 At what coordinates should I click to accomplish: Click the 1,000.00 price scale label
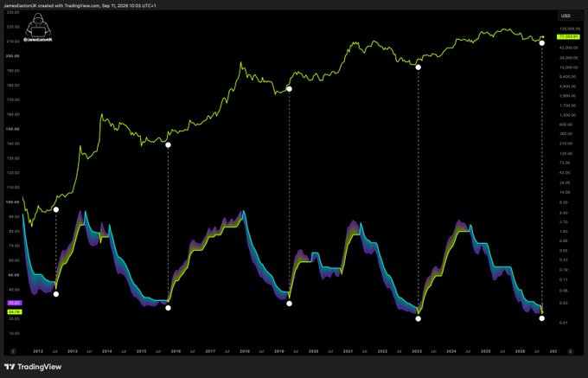(569, 115)
